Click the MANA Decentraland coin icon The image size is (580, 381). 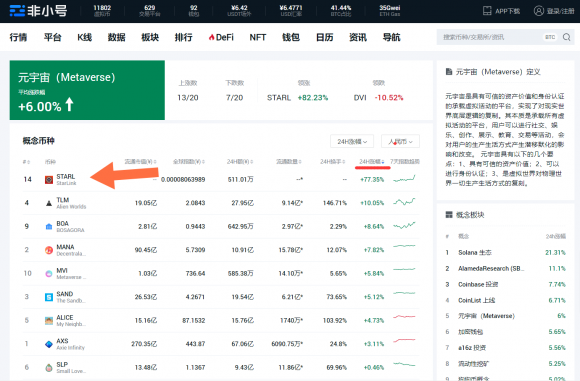(x=49, y=250)
